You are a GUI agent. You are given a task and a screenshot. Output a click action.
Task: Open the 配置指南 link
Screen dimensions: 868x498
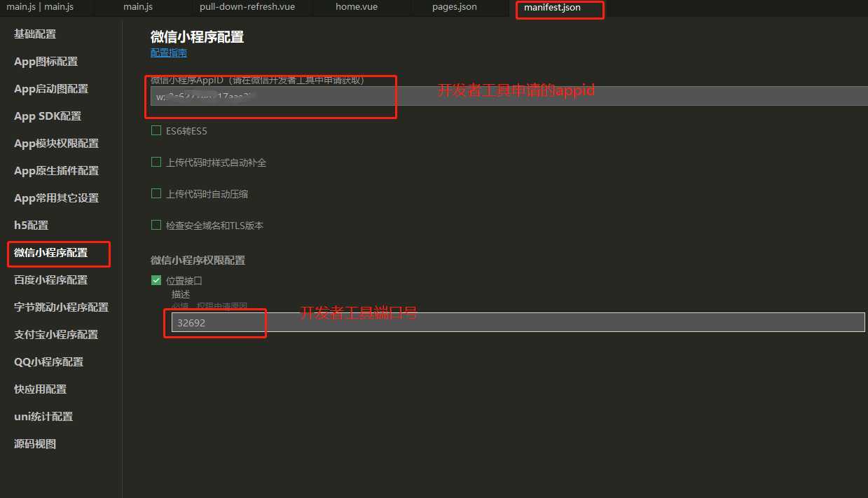pos(168,53)
